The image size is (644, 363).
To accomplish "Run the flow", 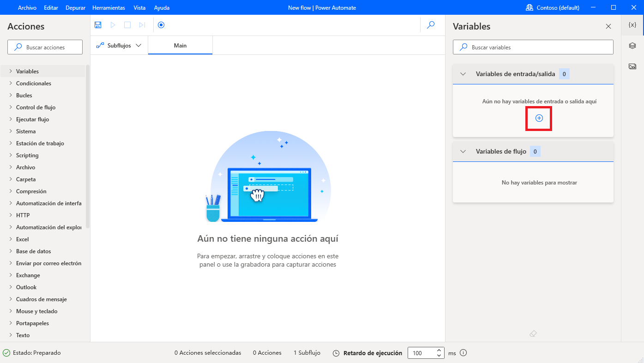I will (113, 25).
